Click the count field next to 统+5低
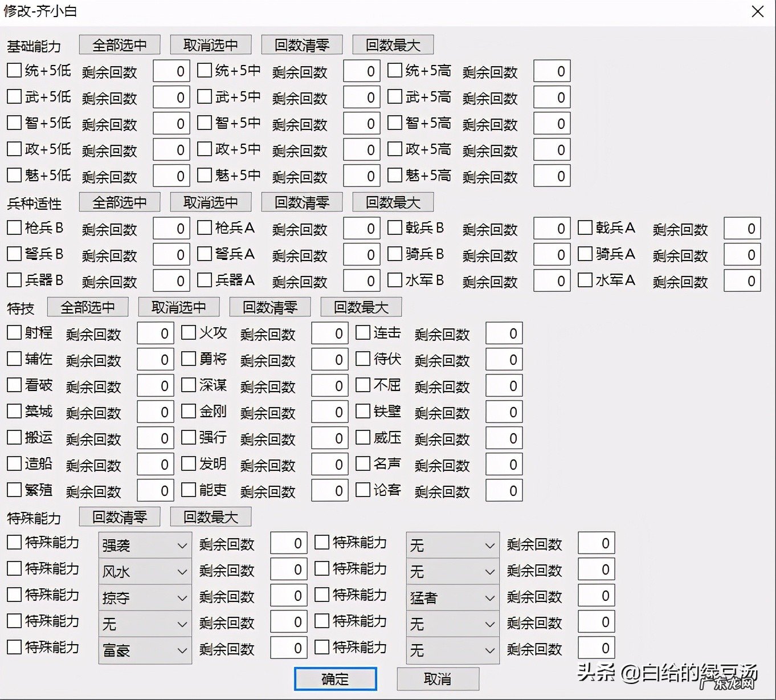The image size is (776, 700). tap(170, 71)
